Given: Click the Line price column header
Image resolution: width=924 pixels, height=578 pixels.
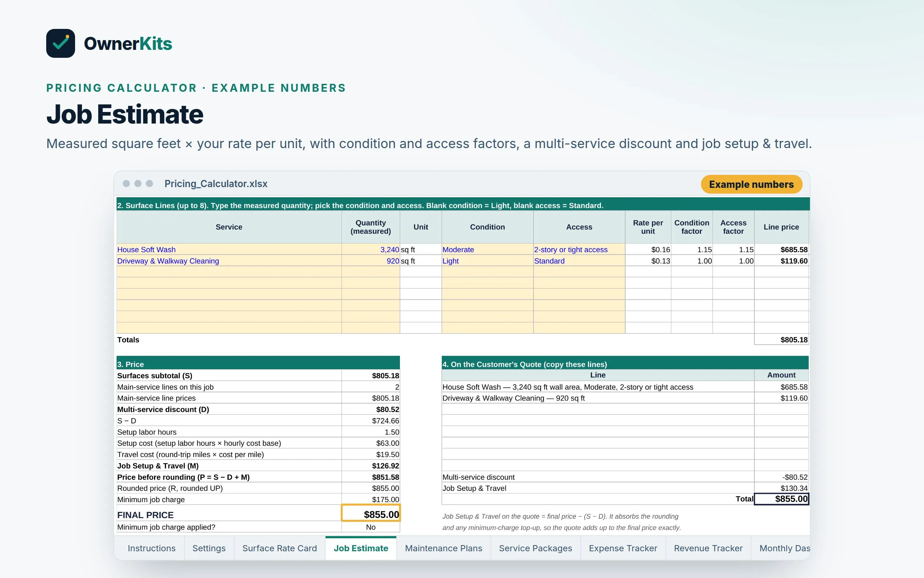Looking at the screenshot, I should click(781, 227).
